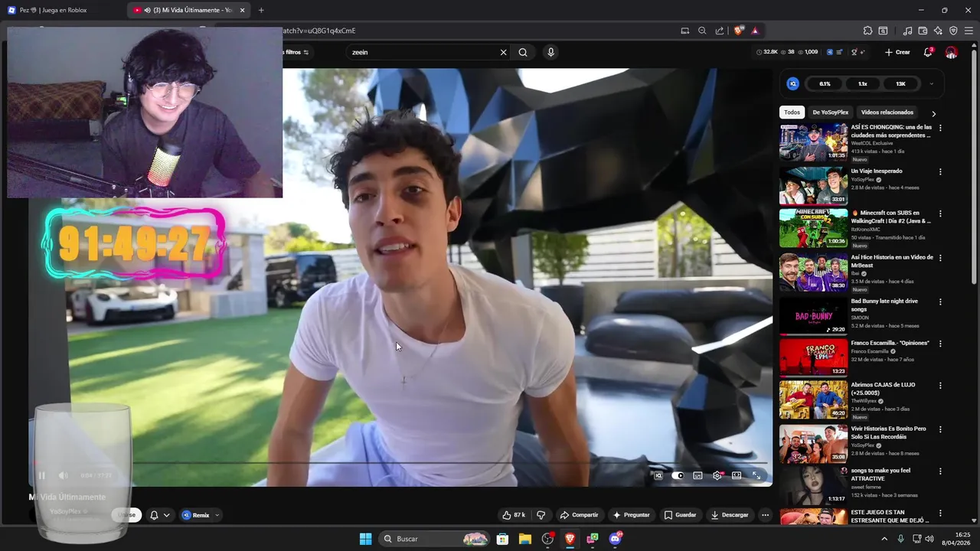Open options for "Abrimos CAJAS de LUJO" video
The width and height of the screenshot is (980, 551).
[x=940, y=386]
